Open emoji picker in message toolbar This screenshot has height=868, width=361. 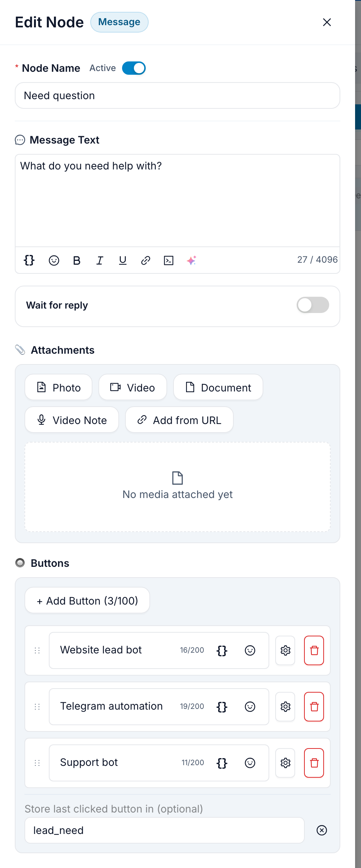point(54,260)
